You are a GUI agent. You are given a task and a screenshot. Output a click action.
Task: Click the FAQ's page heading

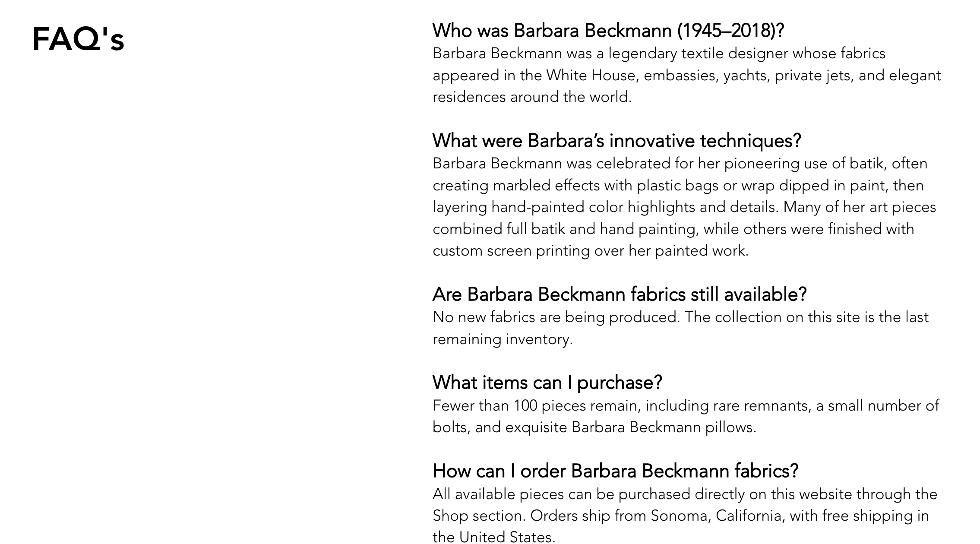coord(78,39)
